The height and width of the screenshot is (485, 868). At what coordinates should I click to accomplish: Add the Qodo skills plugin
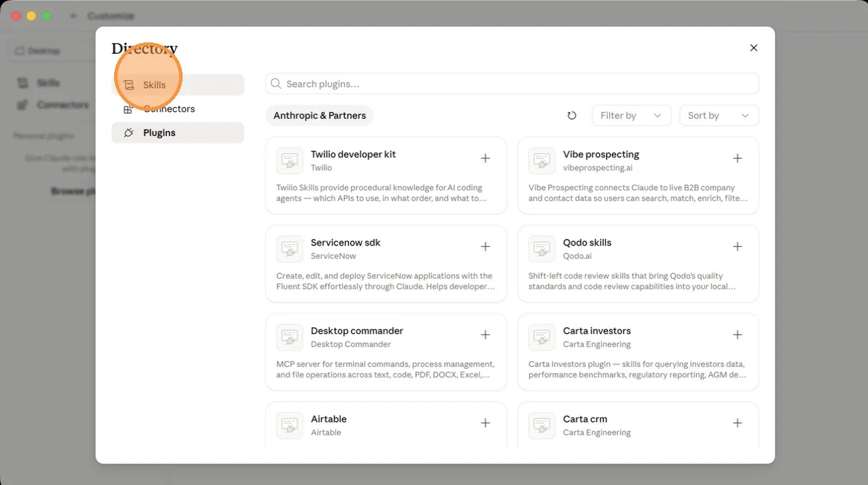point(737,247)
